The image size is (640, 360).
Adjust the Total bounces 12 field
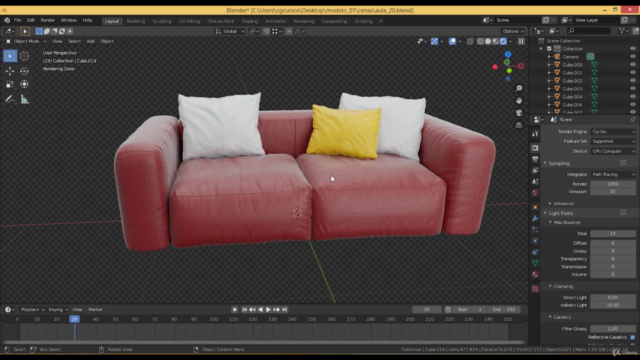pyautogui.click(x=613, y=233)
